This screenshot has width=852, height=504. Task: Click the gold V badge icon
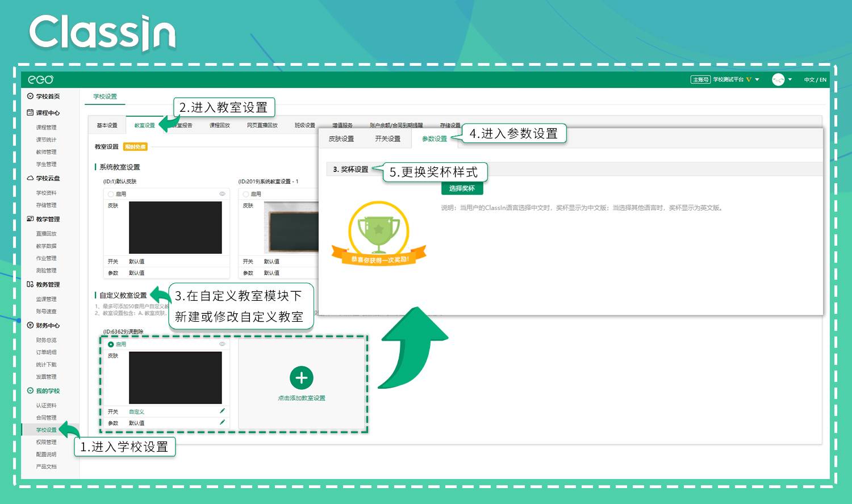(749, 79)
